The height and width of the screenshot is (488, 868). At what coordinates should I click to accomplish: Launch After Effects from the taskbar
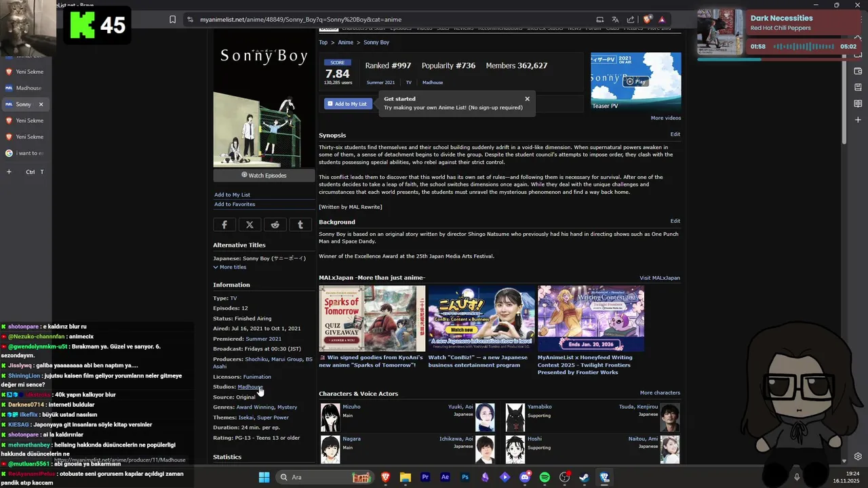point(445,477)
